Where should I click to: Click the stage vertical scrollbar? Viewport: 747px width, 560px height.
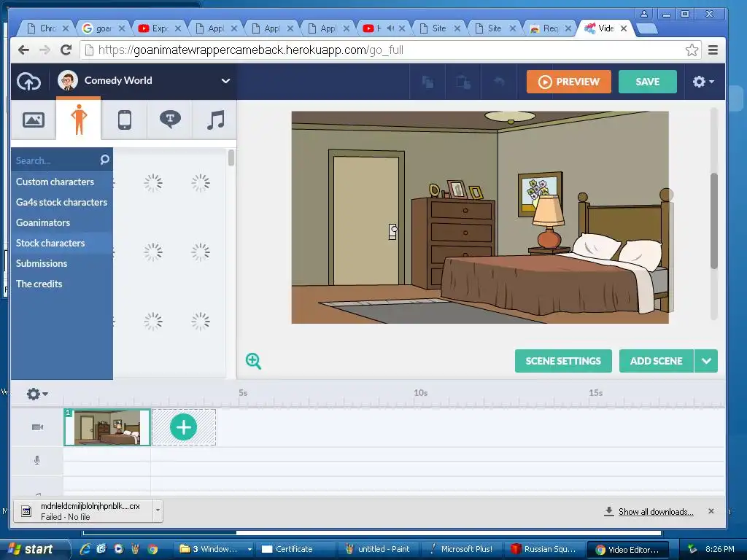713,221
